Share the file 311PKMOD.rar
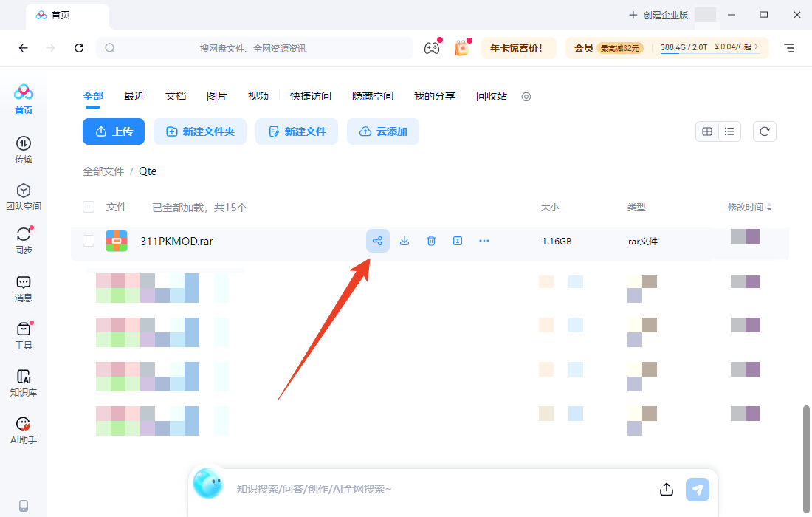Image resolution: width=812 pixels, height=517 pixels. pyautogui.click(x=377, y=240)
